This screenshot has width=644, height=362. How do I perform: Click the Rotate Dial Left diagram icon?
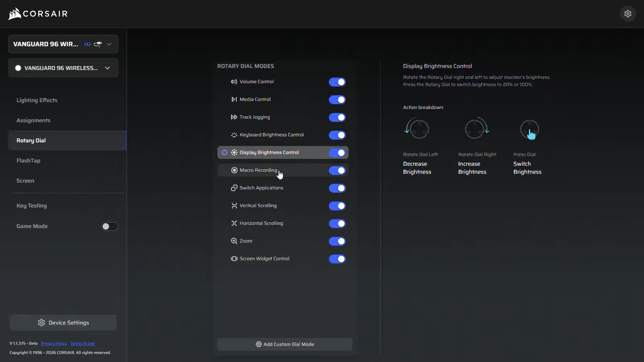(x=417, y=129)
